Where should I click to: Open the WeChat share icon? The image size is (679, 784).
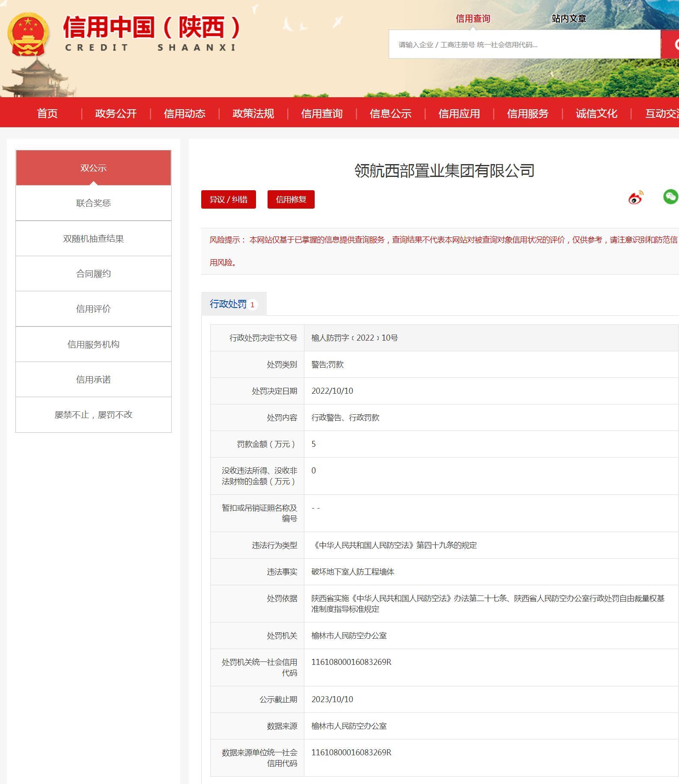670,196
